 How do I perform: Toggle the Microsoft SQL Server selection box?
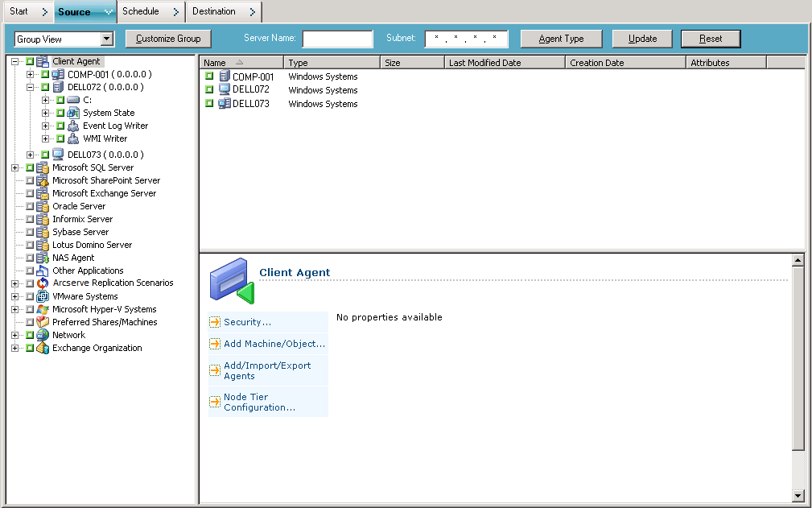click(30, 167)
